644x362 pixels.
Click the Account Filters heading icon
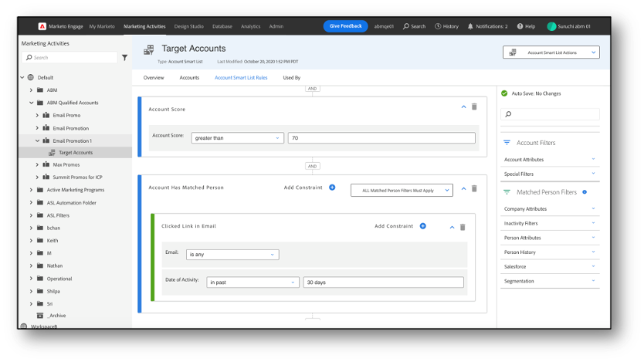click(507, 143)
